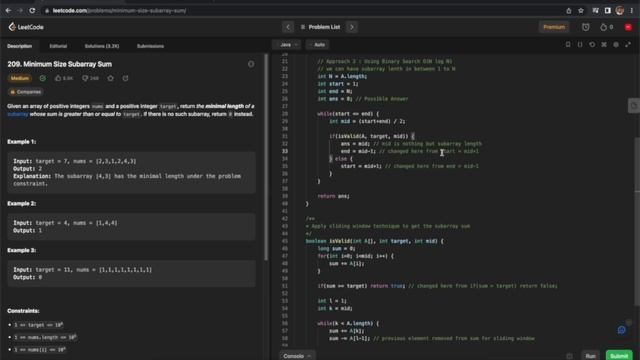640x360 pixels.
Task: Expand editor to fullscreen
Action: (628, 44)
